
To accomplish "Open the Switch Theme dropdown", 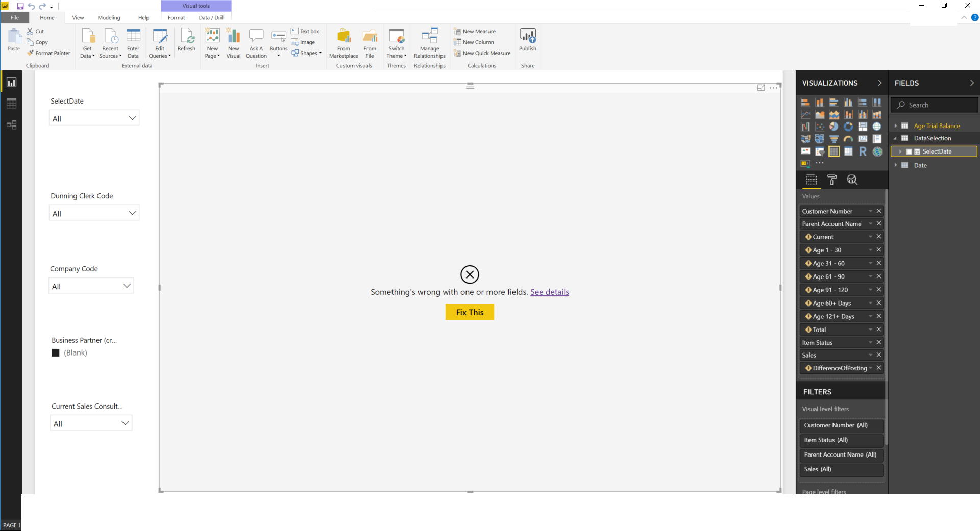I will pyautogui.click(x=397, y=43).
